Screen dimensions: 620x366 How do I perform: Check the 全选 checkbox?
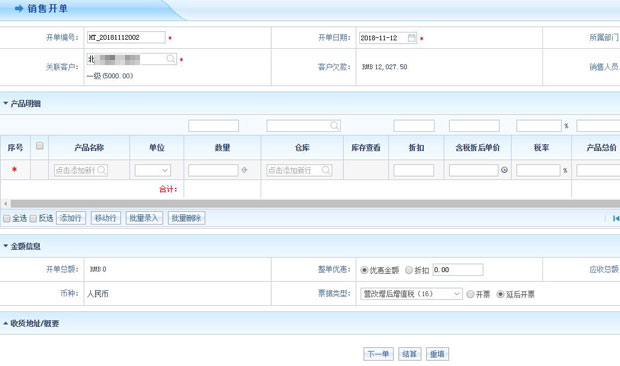(7, 219)
